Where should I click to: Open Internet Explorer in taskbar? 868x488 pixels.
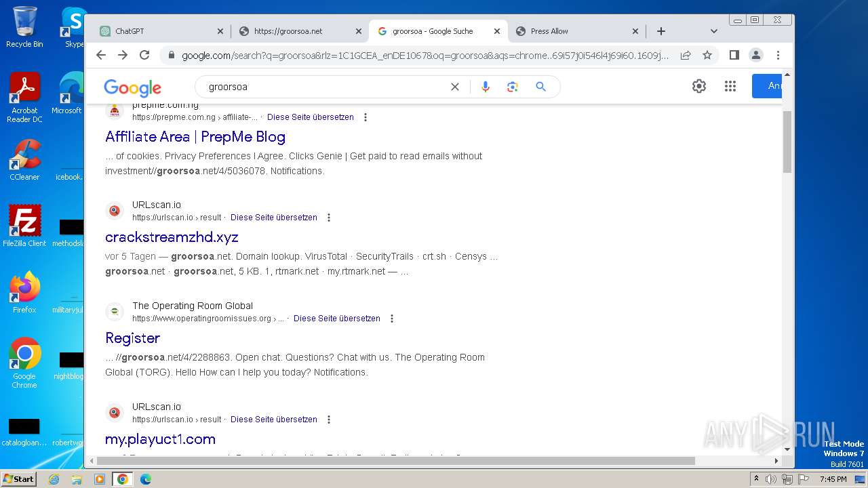pos(54,479)
